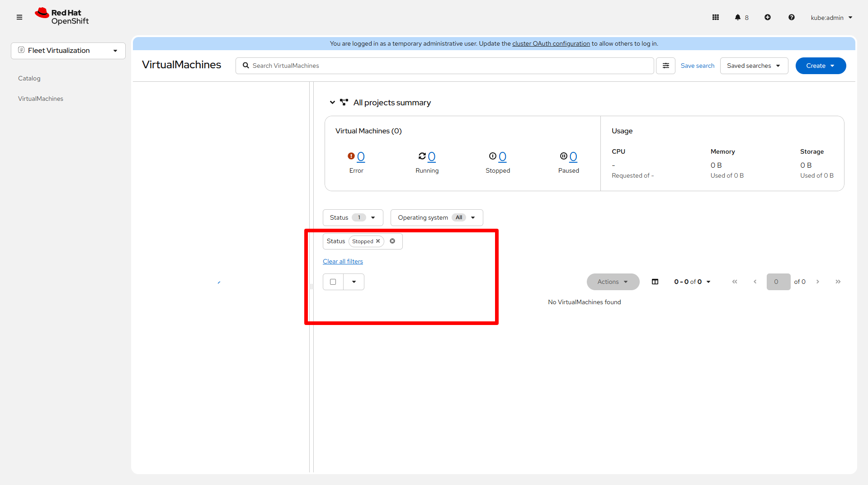Click the All projects summary icon
This screenshot has width=868, height=485.
coord(344,103)
